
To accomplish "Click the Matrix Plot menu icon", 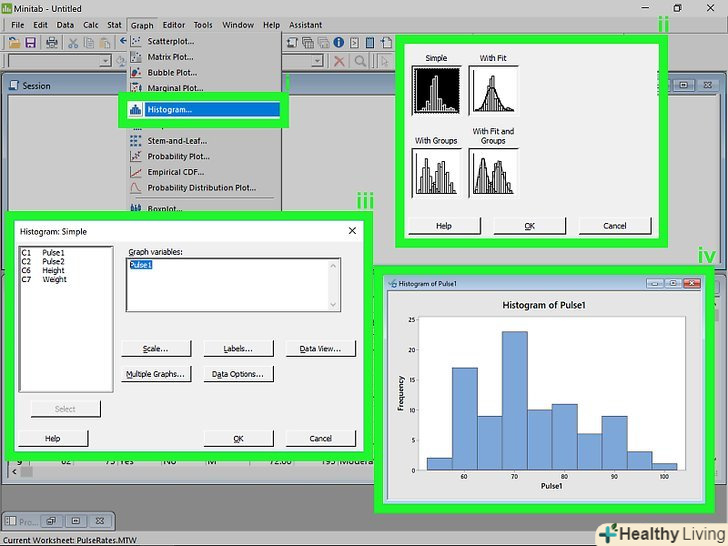I will click(136, 57).
